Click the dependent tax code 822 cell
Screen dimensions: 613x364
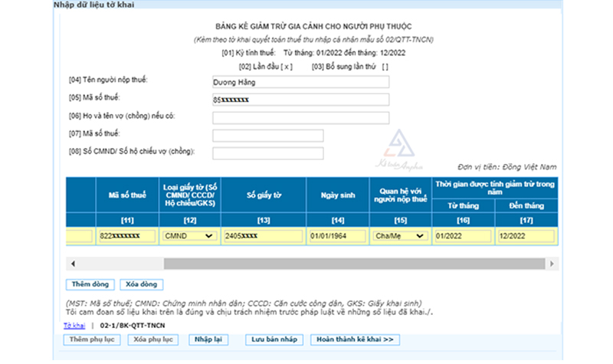pos(127,236)
